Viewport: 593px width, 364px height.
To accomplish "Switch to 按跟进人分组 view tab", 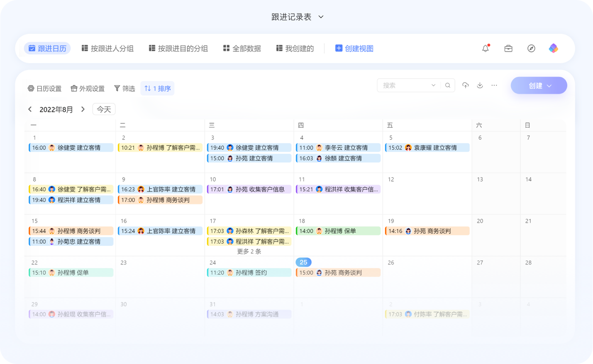I will 108,48.
